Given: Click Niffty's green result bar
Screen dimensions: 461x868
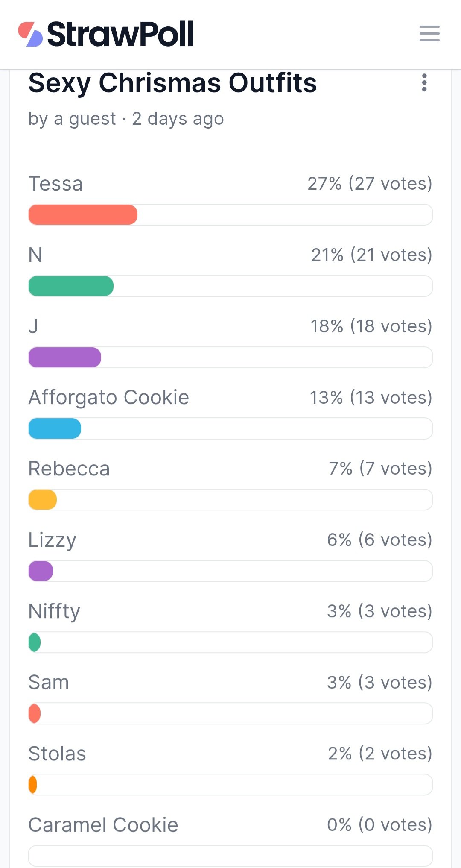Looking at the screenshot, I should click(35, 642).
